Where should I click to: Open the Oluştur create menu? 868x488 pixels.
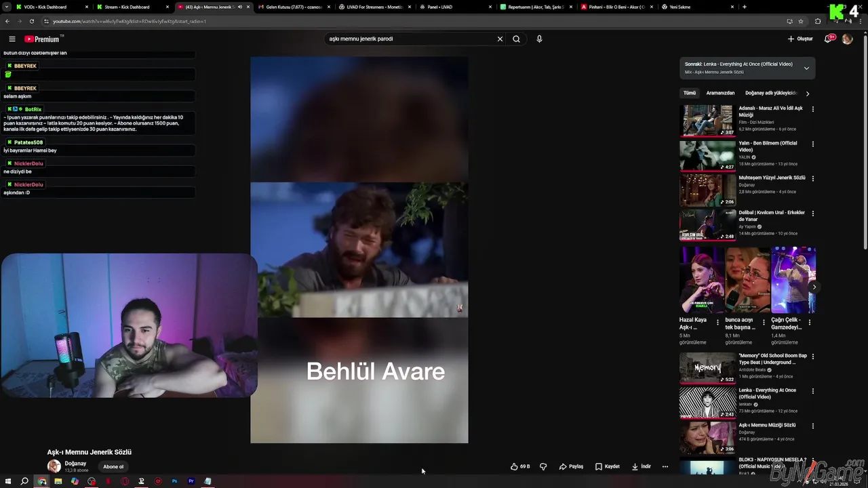pos(800,39)
